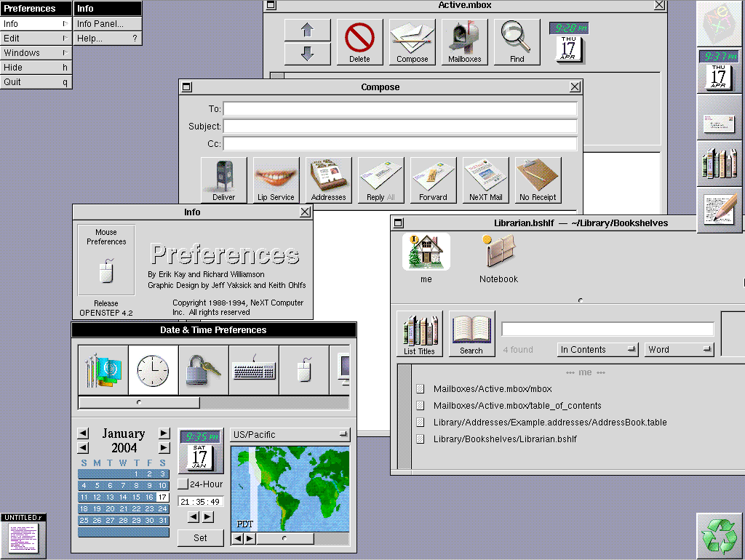Viewport: 745px width, 560px height.
Task: Open Compose from Active.mbox toolbar
Action: [412, 41]
